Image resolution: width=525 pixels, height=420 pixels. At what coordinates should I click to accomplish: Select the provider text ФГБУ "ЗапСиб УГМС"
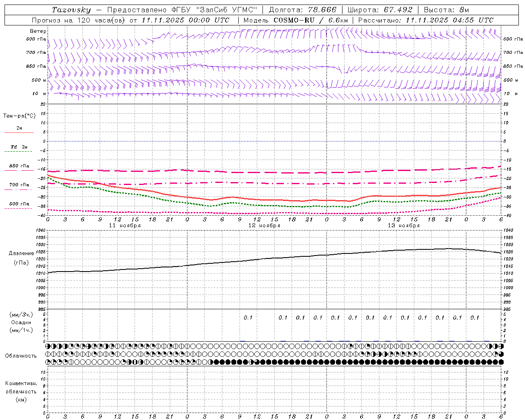213,10
